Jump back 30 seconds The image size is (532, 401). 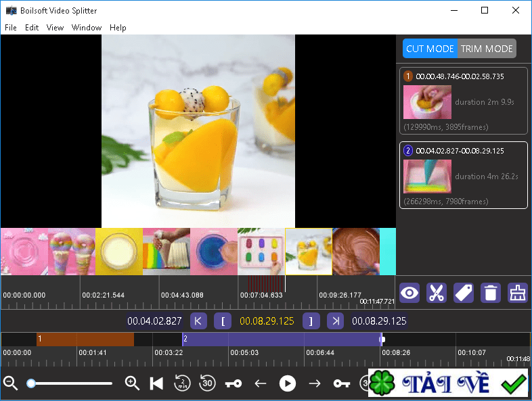207,383
